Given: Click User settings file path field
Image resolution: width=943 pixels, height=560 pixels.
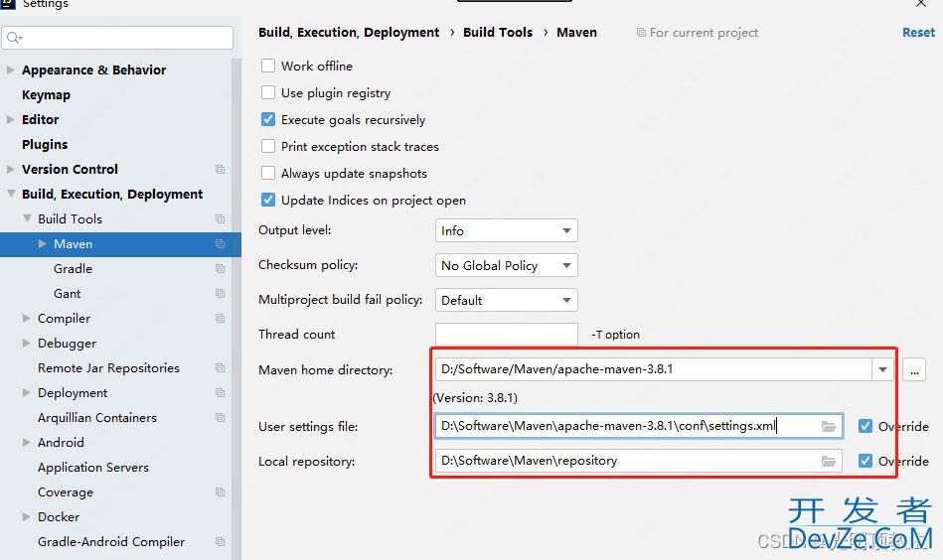Looking at the screenshot, I should (x=639, y=426).
